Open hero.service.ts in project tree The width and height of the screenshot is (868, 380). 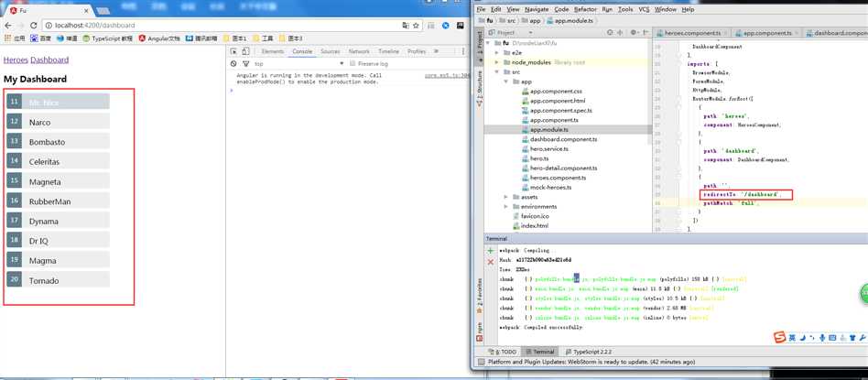point(546,149)
